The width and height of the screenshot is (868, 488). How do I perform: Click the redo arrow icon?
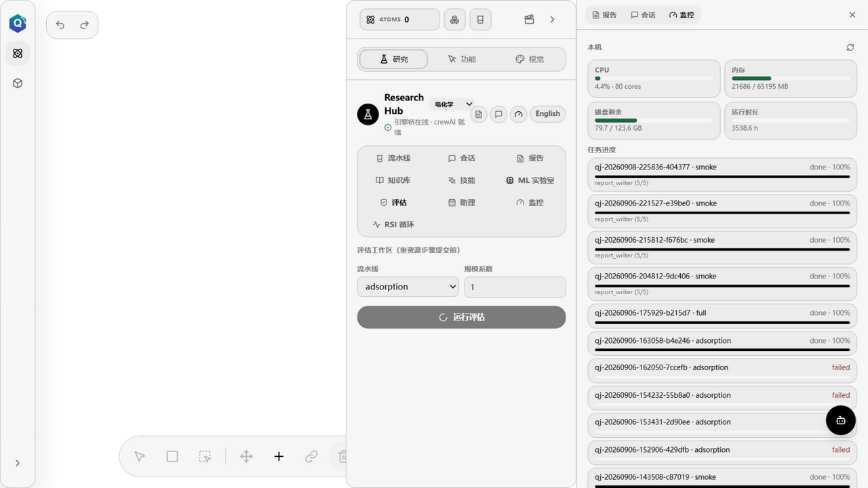(x=85, y=25)
